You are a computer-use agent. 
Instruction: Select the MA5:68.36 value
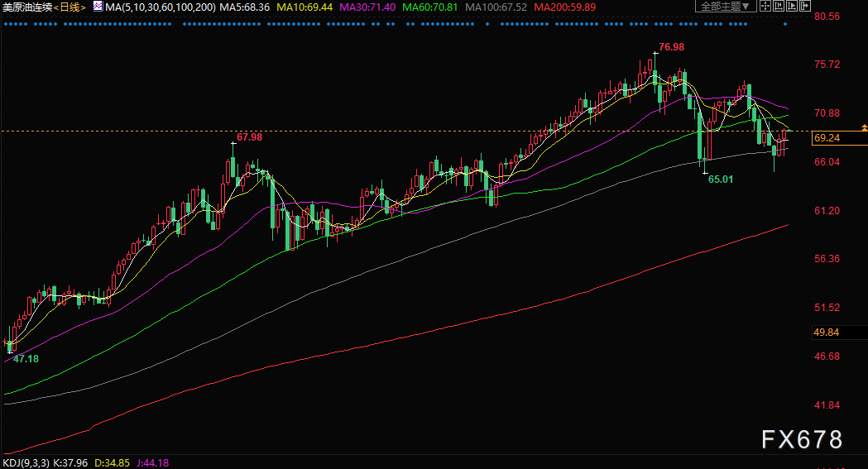point(245,7)
